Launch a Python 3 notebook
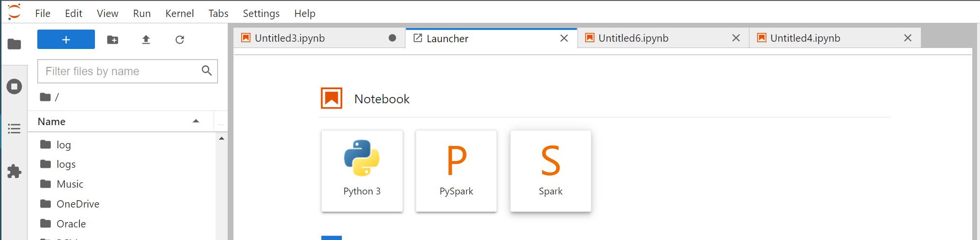Screen dimensions: 980x240 (x=362, y=171)
